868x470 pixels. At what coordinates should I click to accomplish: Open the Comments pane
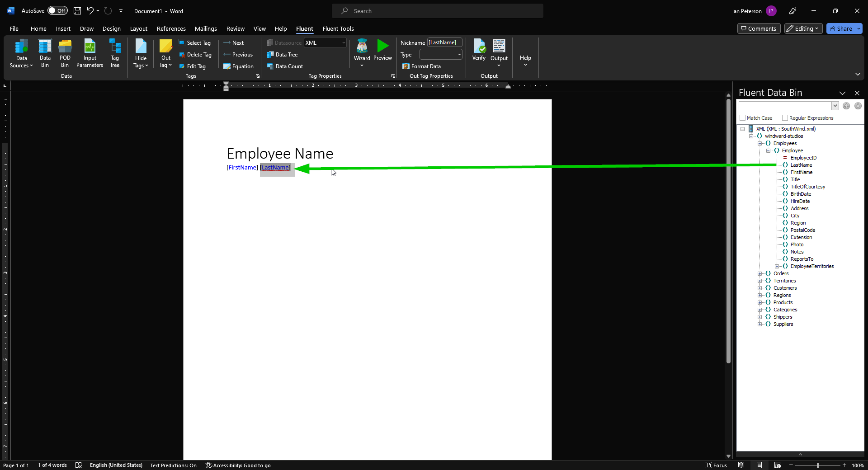759,28
